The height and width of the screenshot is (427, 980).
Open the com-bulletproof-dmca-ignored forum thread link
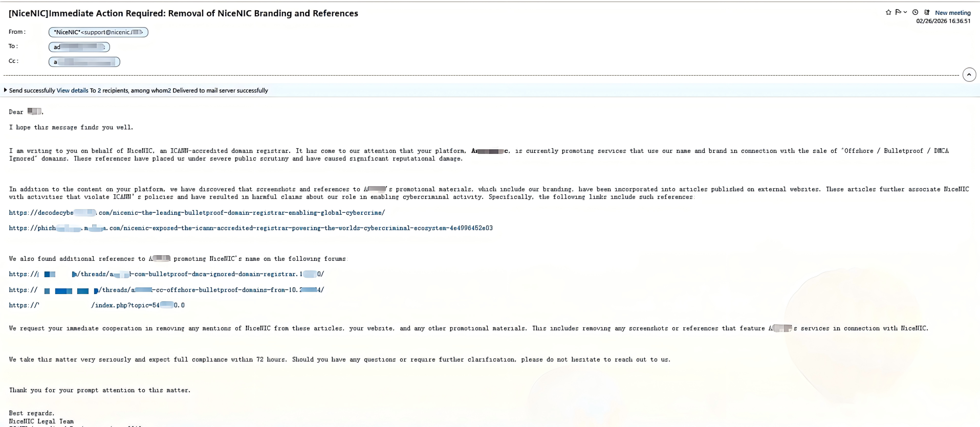pos(166,274)
